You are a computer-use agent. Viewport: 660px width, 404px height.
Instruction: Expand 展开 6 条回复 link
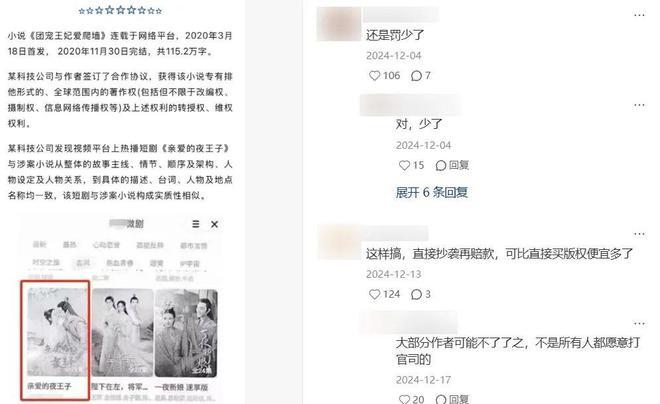pos(432,192)
